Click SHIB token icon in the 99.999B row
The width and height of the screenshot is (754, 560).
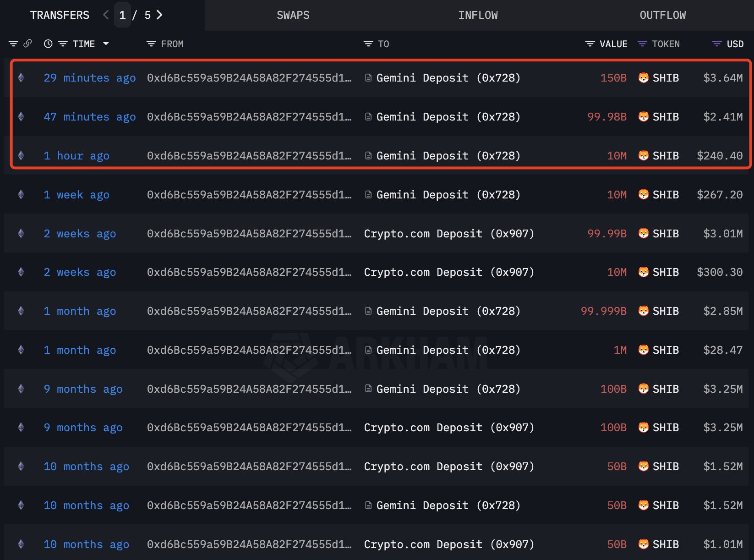click(x=643, y=311)
